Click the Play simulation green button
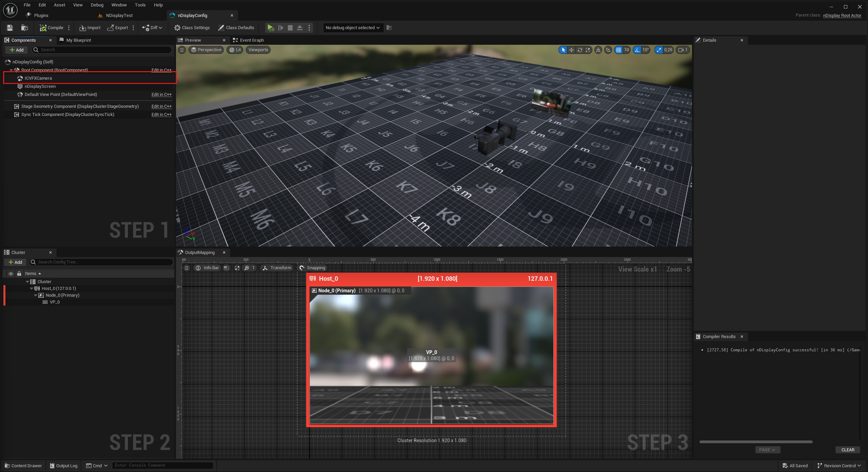This screenshot has height=472, width=868. (270, 28)
